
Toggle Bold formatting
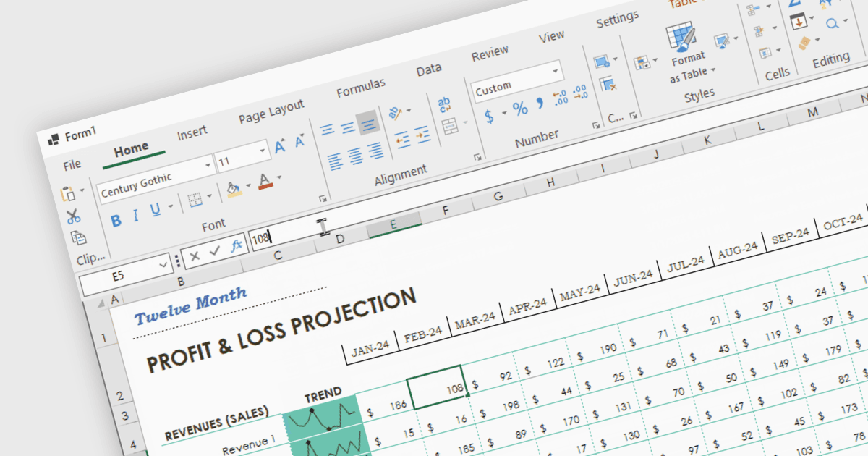click(x=116, y=221)
